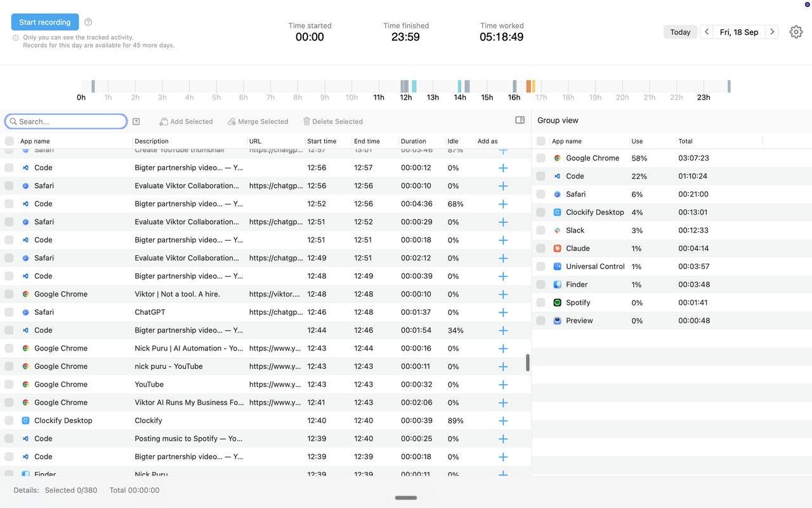Add the ChatGPT Safari entry with plus
The height and width of the screenshot is (508, 812).
coord(503,312)
